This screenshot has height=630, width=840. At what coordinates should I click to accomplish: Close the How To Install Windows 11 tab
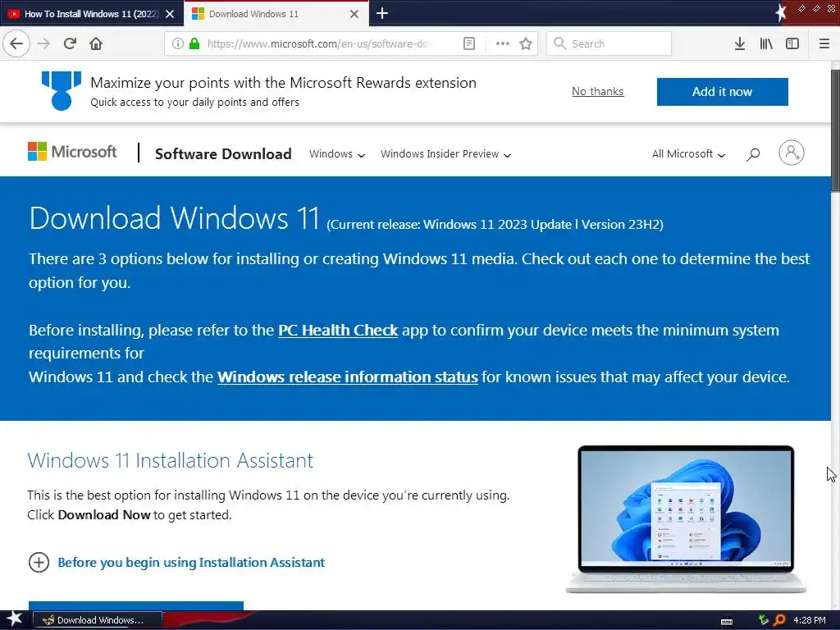pyautogui.click(x=170, y=14)
